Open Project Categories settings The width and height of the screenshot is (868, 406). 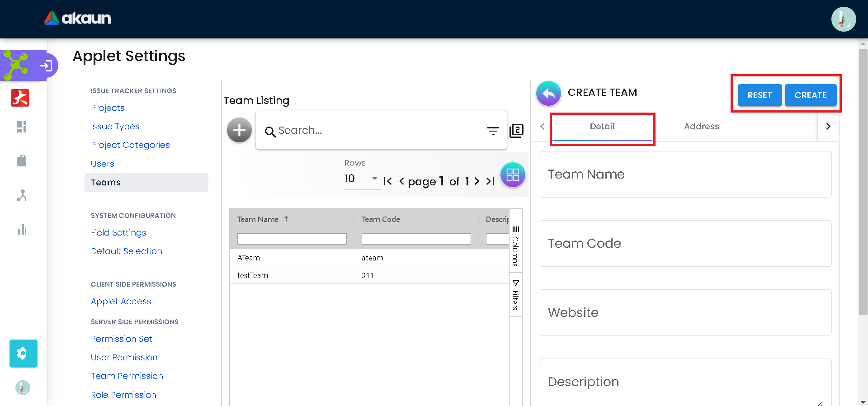(130, 145)
